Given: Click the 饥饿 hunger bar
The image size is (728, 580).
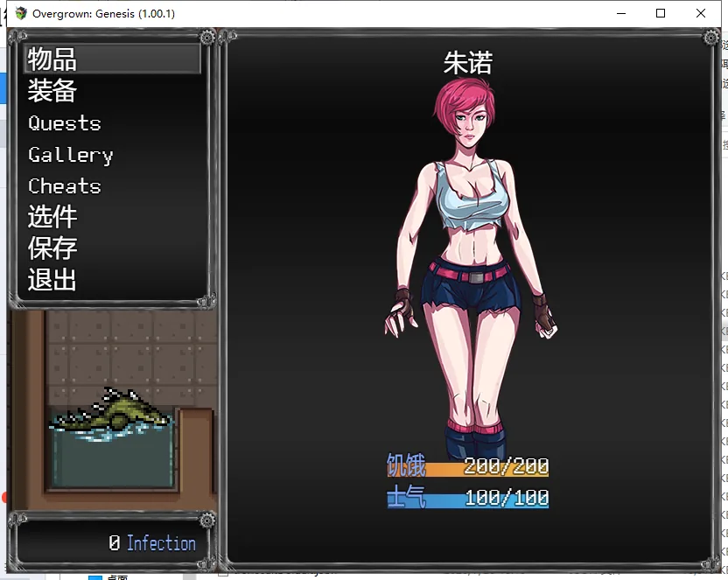Looking at the screenshot, I should pos(468,466).
